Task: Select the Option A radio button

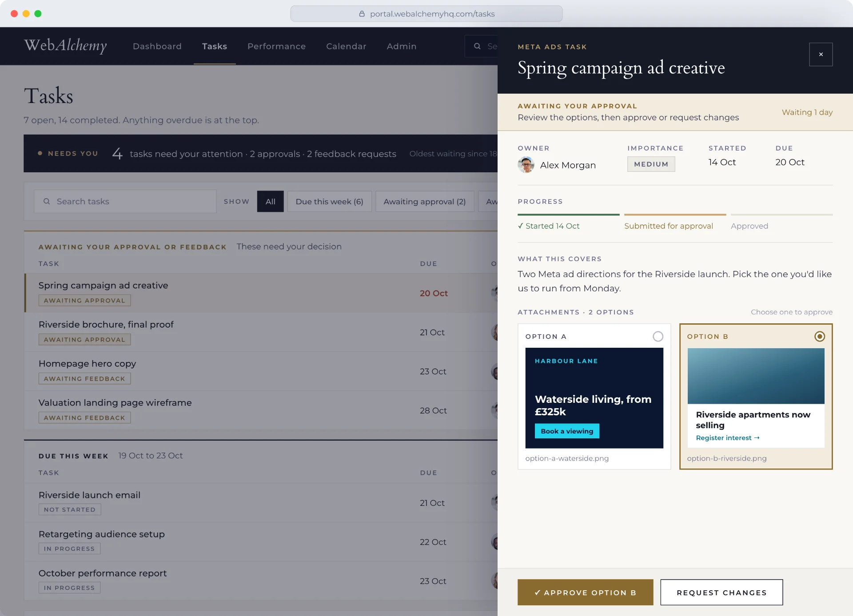Action: [x=658, y=336]
